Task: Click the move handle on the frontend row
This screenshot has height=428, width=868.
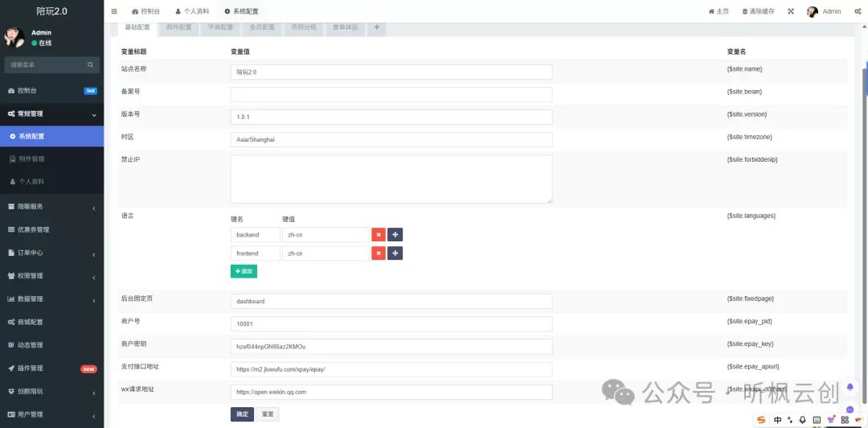Action: (x=395, y=253)
